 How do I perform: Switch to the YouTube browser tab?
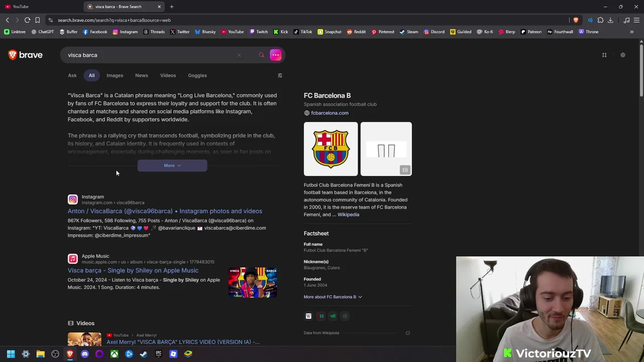(41, 7)
